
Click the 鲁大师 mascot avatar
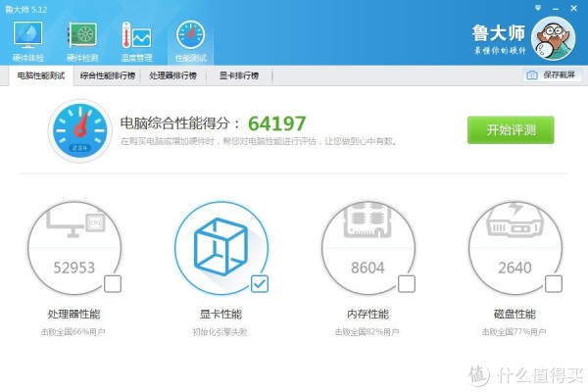[x=553, y=38]
